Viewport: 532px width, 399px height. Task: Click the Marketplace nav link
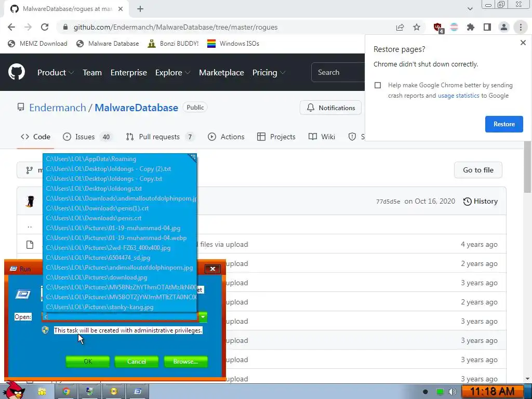tap(221, 73)
